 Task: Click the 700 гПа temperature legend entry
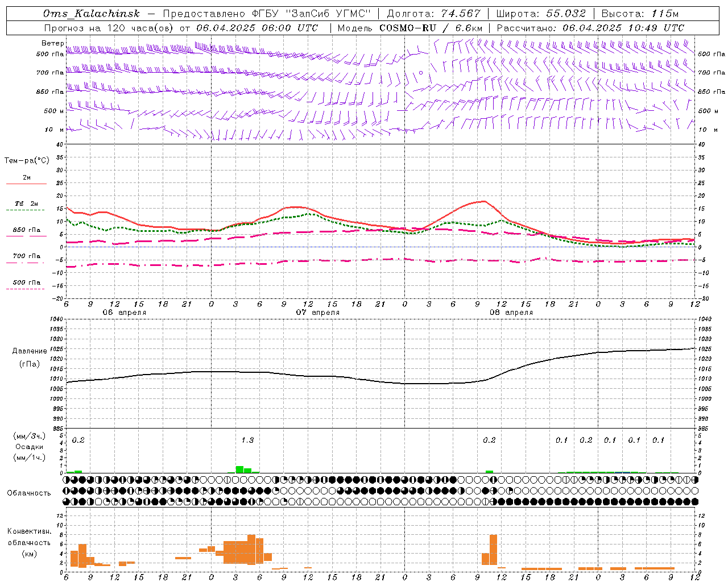[27, 256]
